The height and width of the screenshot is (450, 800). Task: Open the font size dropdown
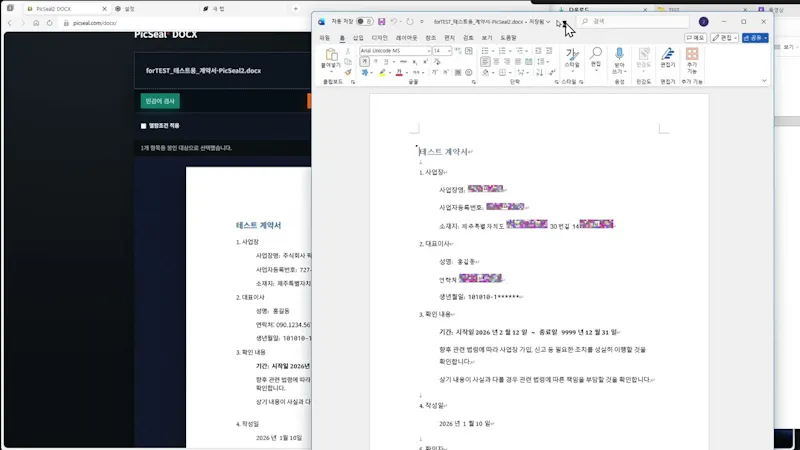[449, 51]
